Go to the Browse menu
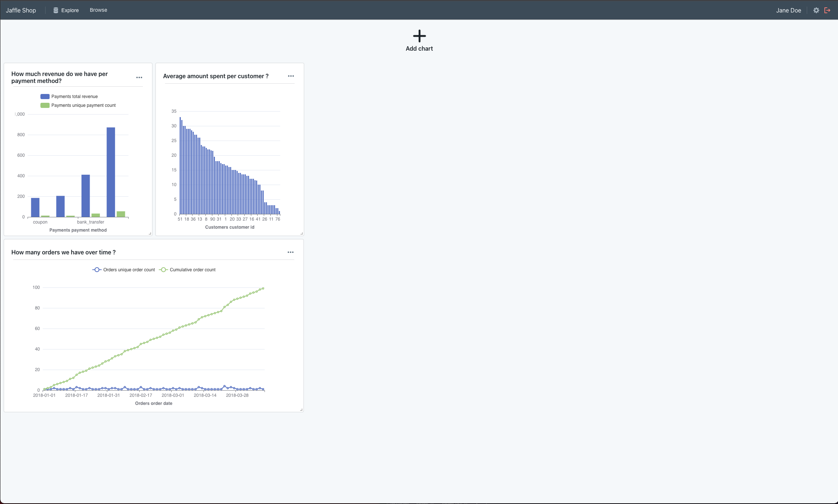The width and height of the screenshot is (838, 504). (98, 10)
